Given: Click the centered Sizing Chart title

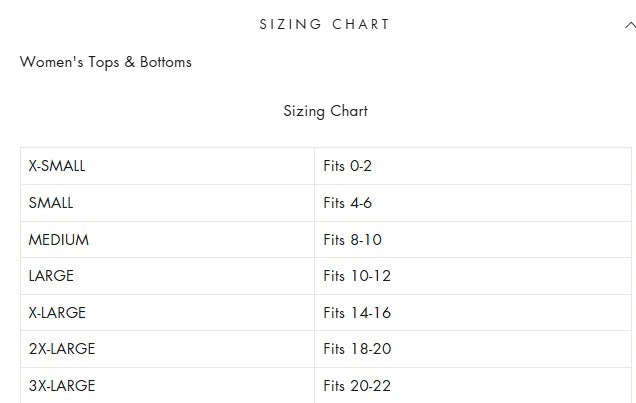Looking at the screenshot, I should [325, 111].
